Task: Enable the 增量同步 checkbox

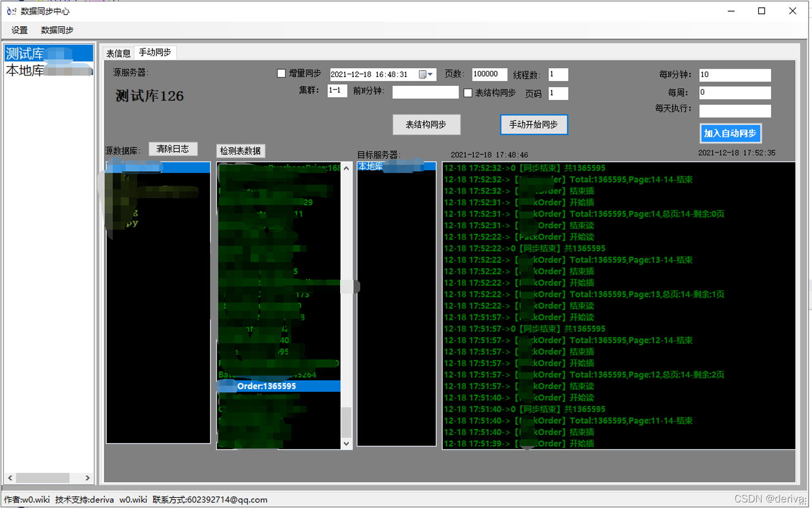Action: tap(281, 73)
